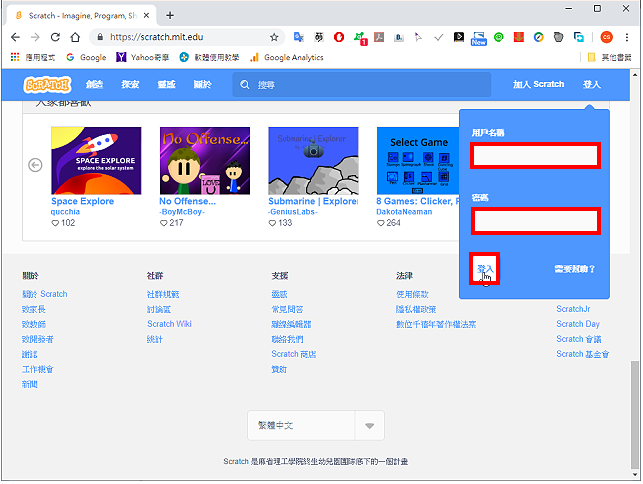Open the Google Analytics bookmark
643x484 pixels.
[287, 57]
